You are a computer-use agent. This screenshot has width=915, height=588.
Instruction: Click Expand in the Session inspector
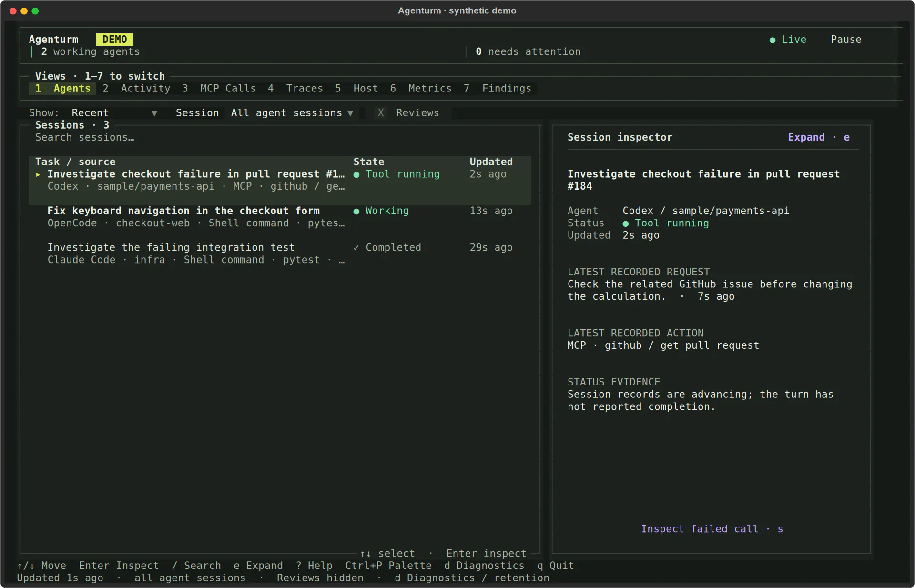click(x=818, y=137)
